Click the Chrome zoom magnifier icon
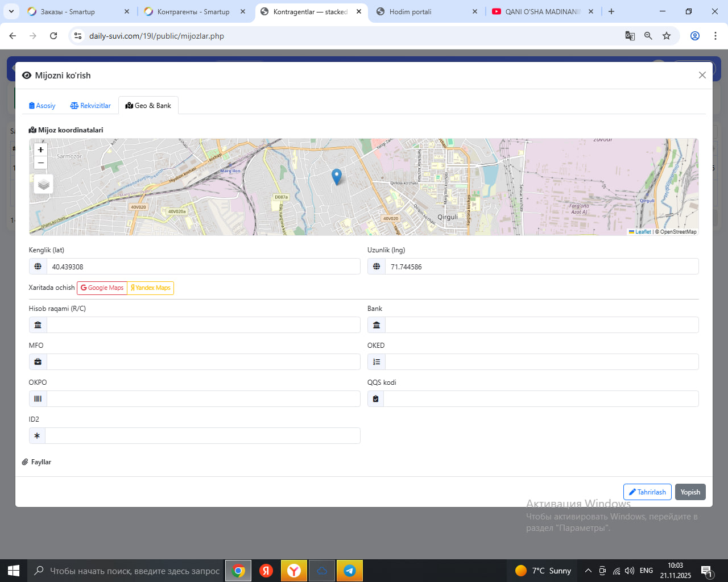 (648, 36)
